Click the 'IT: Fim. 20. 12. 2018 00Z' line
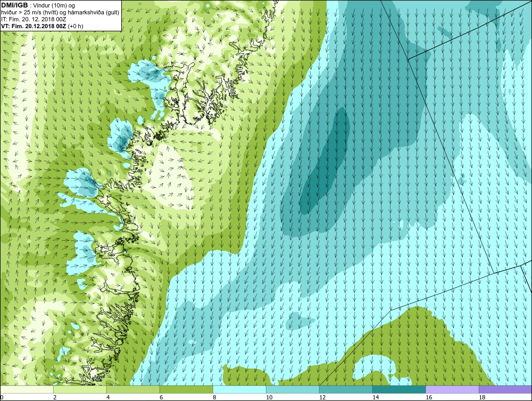This screenshot has height=401, width=532. [x=34, y=19]
